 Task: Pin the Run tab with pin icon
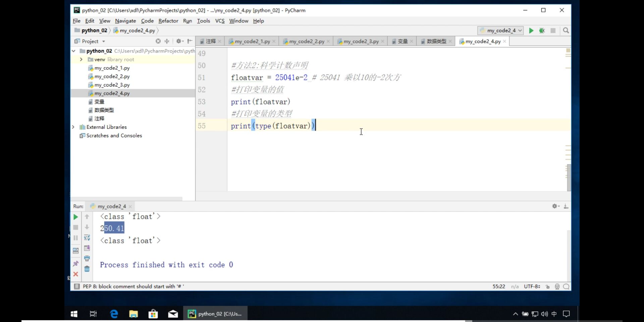75,264
